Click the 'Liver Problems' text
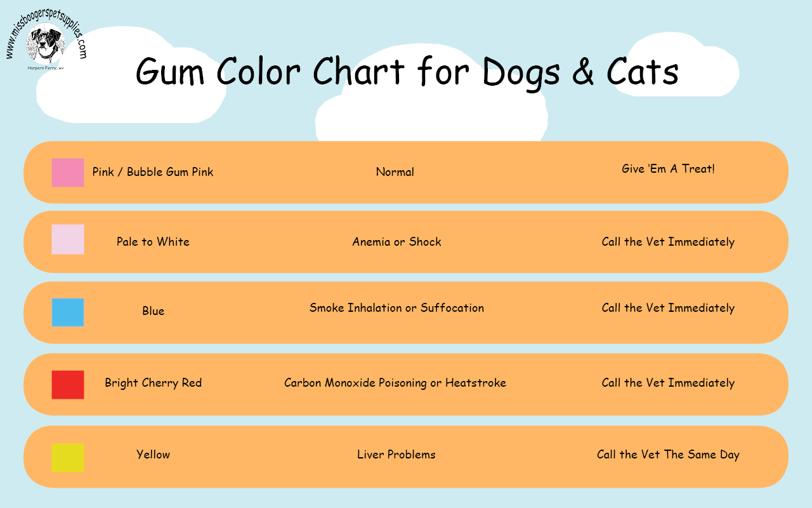The image size is (812, 508). coord(396,455)
